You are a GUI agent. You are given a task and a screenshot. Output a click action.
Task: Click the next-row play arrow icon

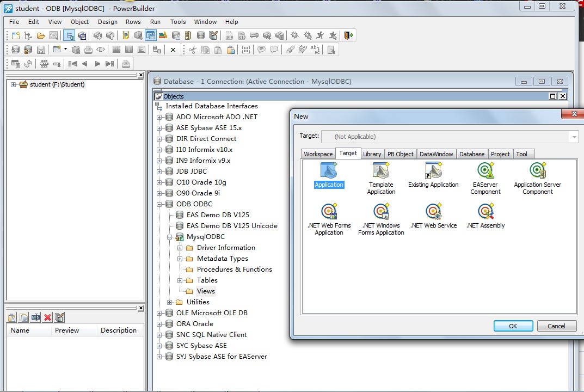[97, 64]
